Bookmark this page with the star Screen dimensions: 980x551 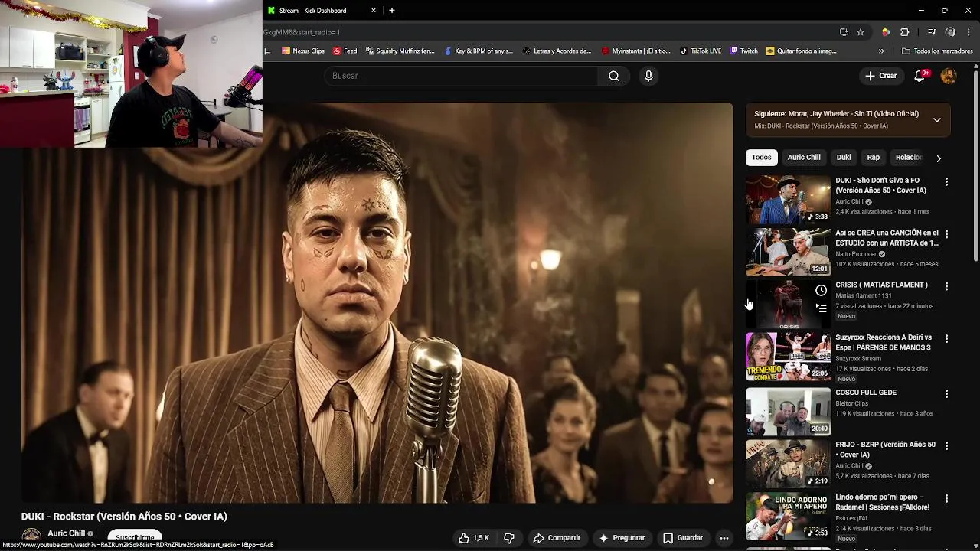(x=861, y=32)
